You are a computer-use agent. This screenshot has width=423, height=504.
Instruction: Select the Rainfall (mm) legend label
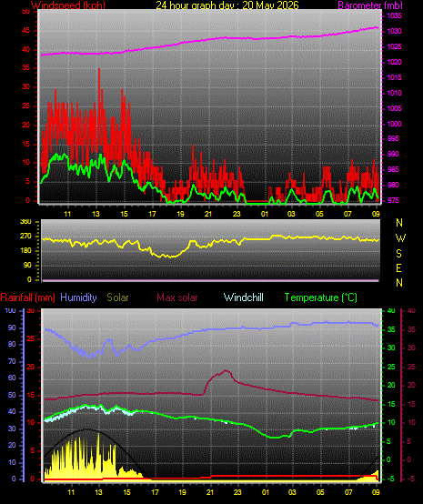click(x=27, y=297)
